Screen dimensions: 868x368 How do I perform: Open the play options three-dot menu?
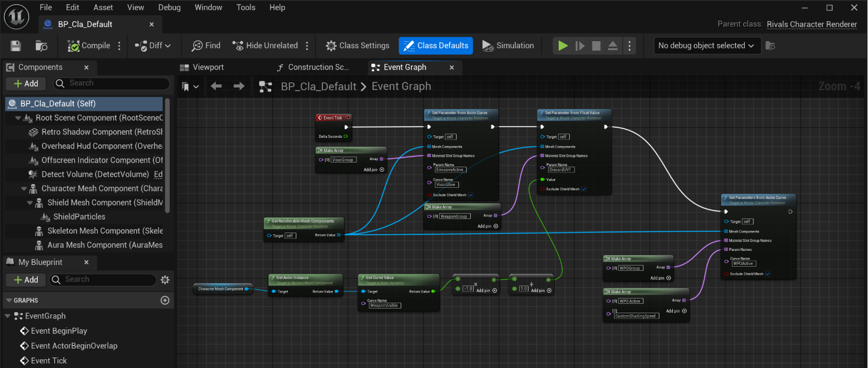pos(629,45)
